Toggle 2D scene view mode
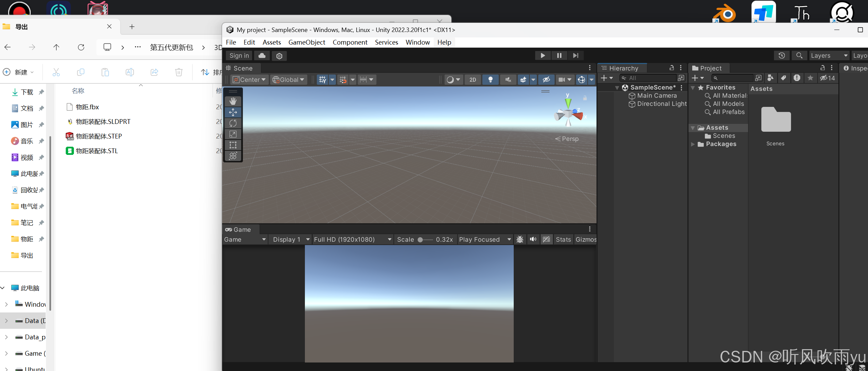 pyautogui.click(x=472, y=80)
